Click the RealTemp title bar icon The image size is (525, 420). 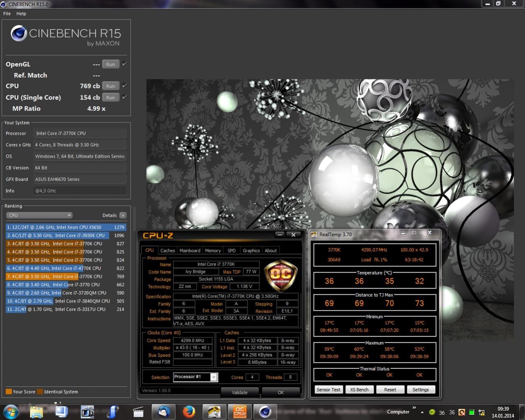314,234
